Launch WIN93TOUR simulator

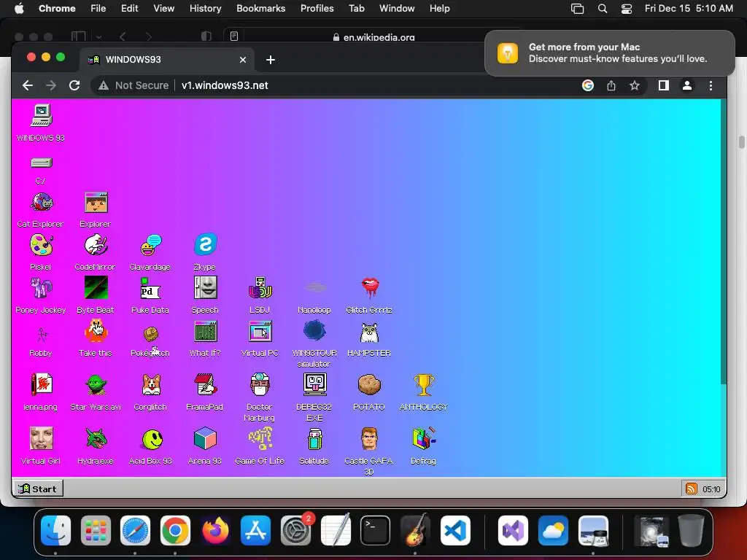pyautogui.click(x=315, y=330)
